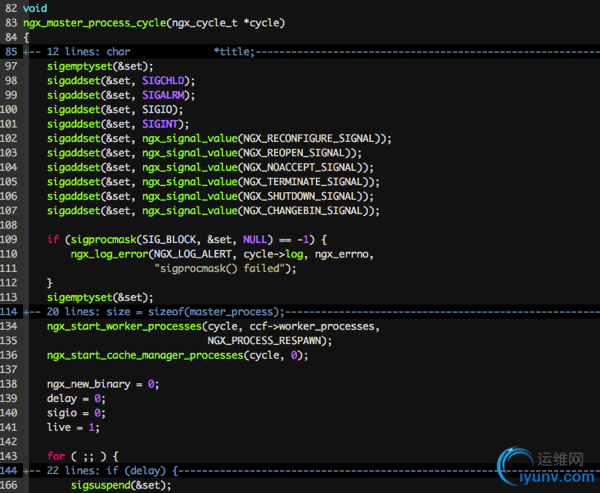The height and width of the screenshot is (493, 600).
Task: Click line number 108 in the gutter
Action: (x=9, y=225)
